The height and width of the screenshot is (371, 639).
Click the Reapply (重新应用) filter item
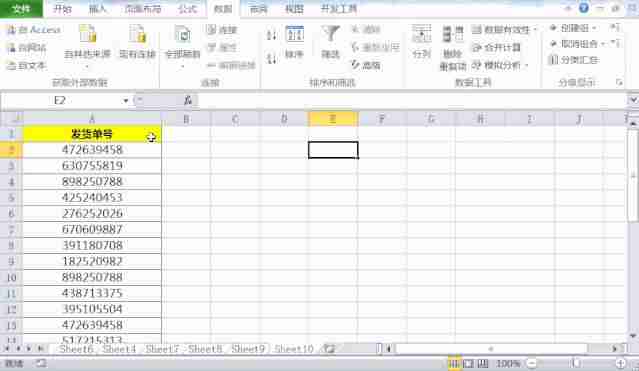[x=375, y=47]
